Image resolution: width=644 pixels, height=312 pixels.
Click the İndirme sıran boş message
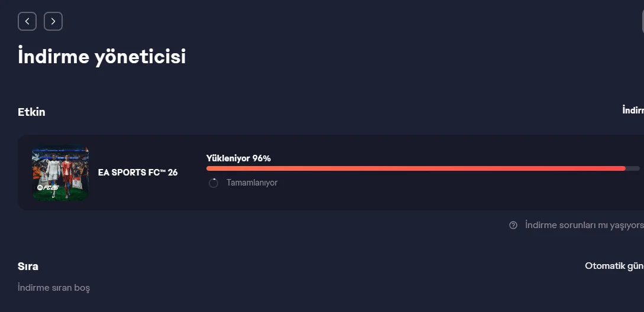point(54,288)
